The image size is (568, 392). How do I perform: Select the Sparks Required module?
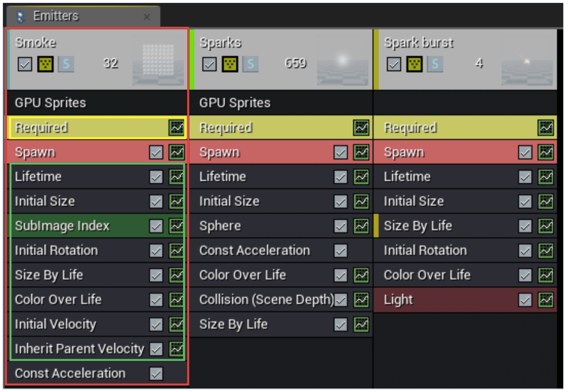[267, 127]
